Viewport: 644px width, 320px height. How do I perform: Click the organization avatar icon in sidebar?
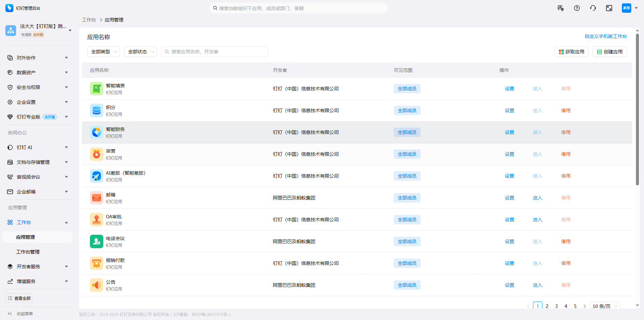[11, 31]
